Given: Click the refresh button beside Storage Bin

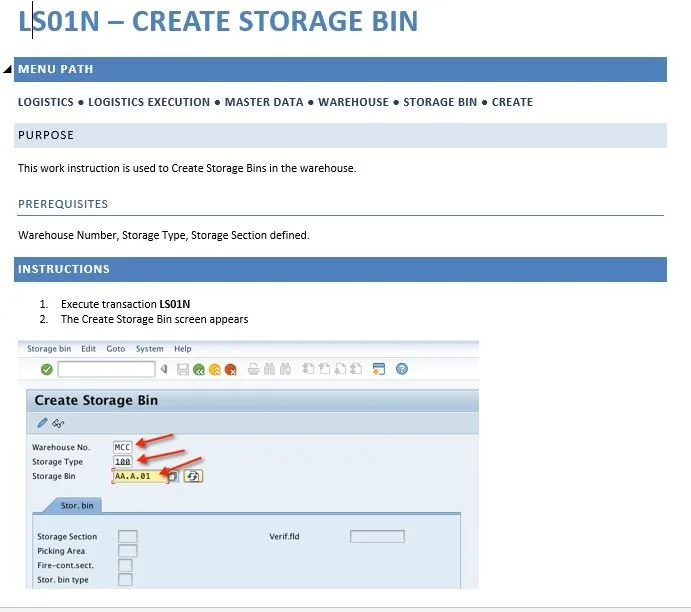Looking at the screenshot, I should (193, 476).
